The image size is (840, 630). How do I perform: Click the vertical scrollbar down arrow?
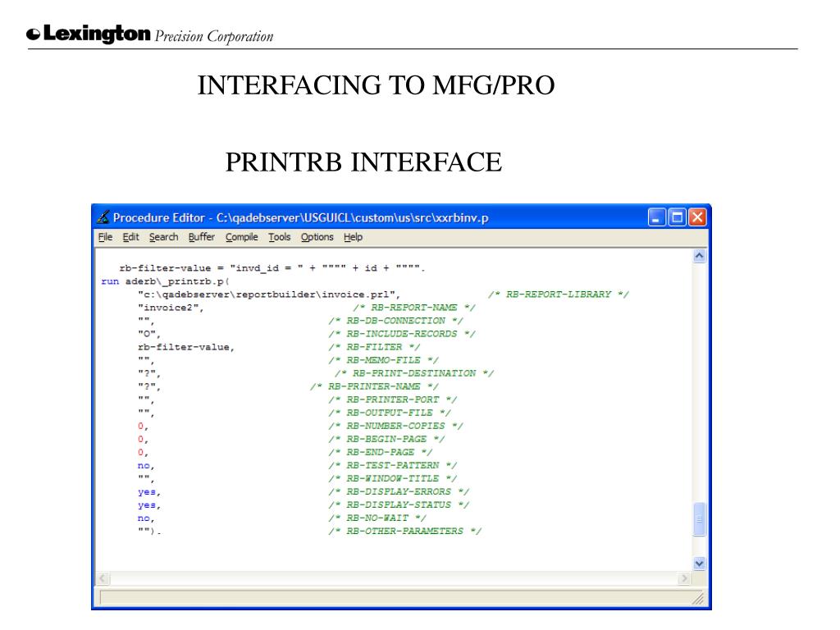click(x=699, y=563)
